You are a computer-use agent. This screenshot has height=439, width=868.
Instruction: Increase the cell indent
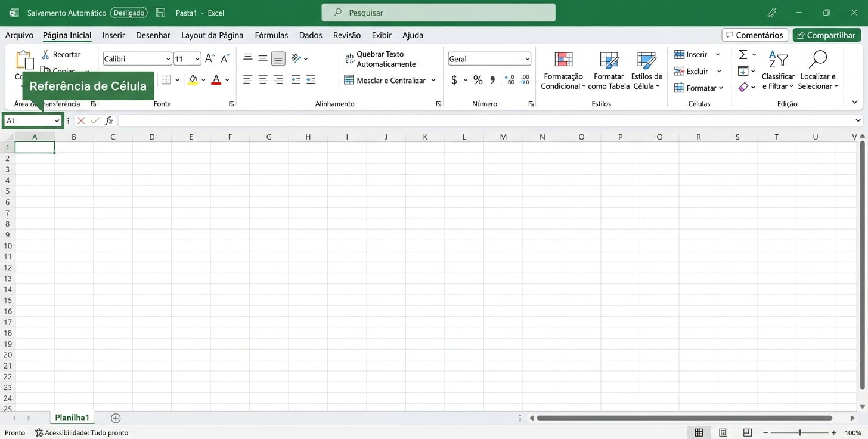click(311, 79)
